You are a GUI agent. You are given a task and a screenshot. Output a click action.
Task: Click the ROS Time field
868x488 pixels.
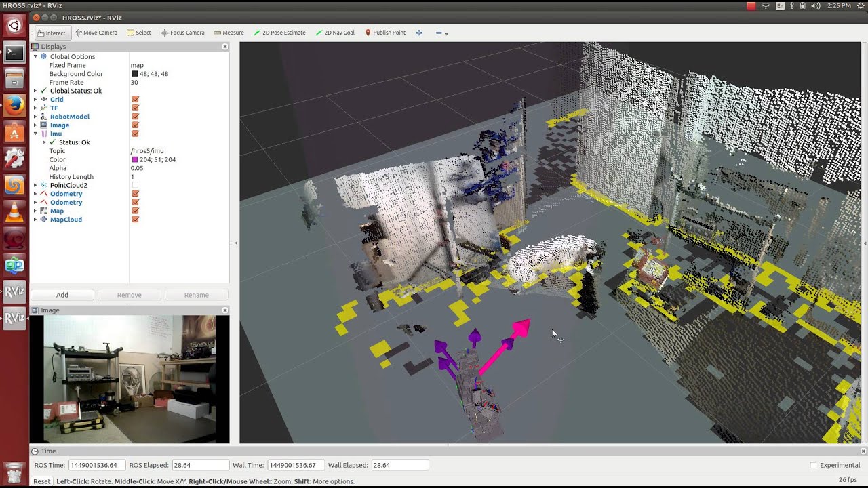coord(97,465)
